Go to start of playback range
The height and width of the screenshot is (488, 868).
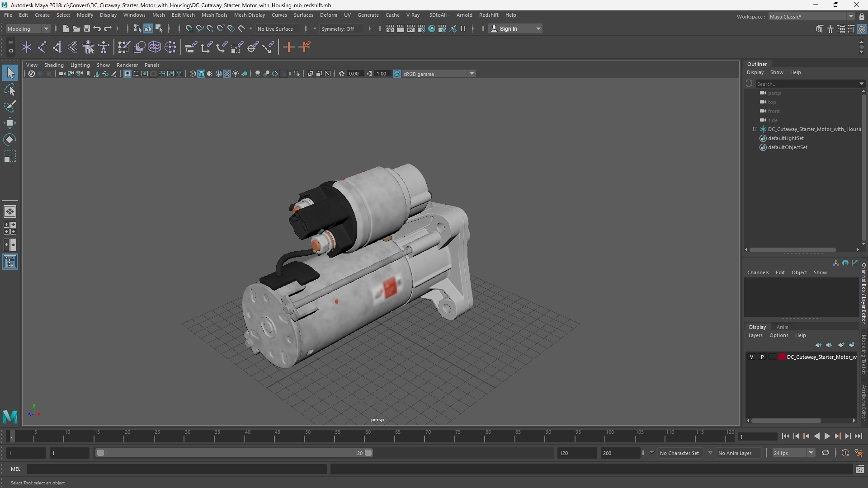[x=786, y=436]
